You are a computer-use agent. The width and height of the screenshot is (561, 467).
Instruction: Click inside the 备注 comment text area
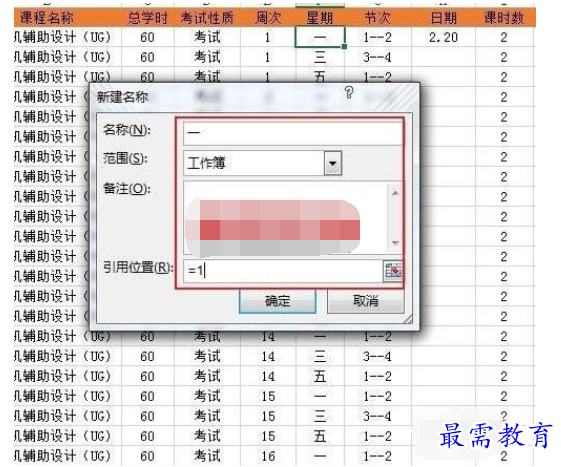pyautogui.click(x=286, y=218)
